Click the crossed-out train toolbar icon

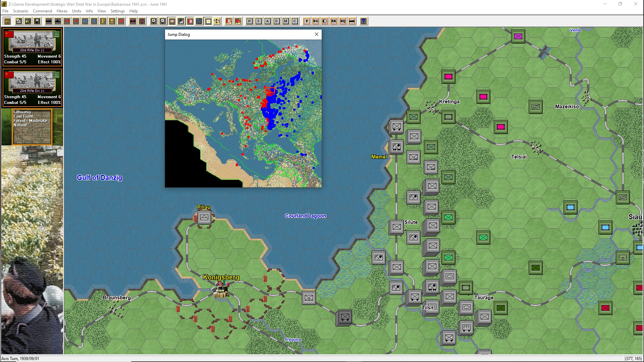pyautogui.click(x=133, y=21)
